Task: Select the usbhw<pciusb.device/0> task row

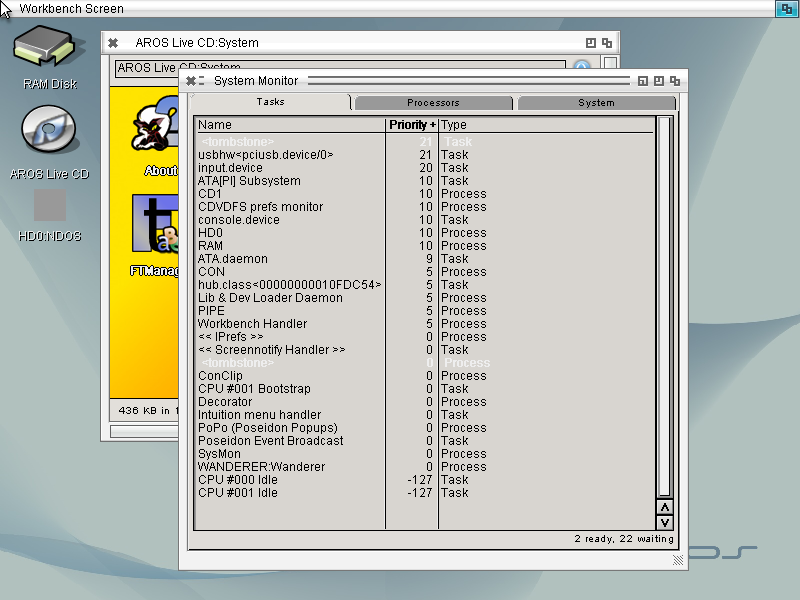Action: click(x=425, y=155)
